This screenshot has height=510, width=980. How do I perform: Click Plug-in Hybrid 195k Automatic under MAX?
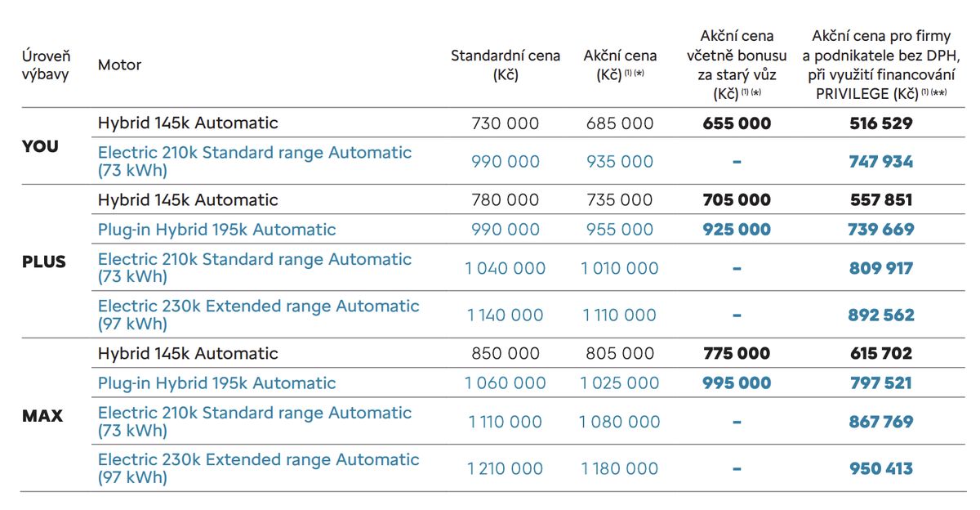(216, 383)
